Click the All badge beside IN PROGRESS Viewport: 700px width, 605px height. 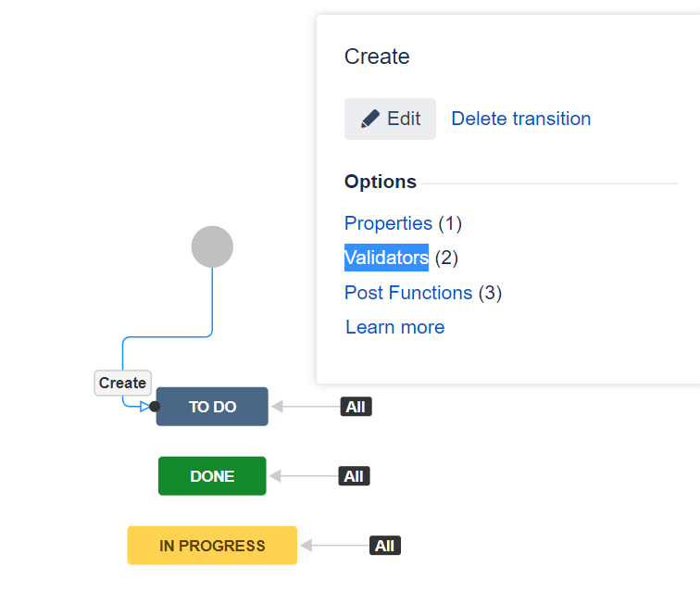385,546
